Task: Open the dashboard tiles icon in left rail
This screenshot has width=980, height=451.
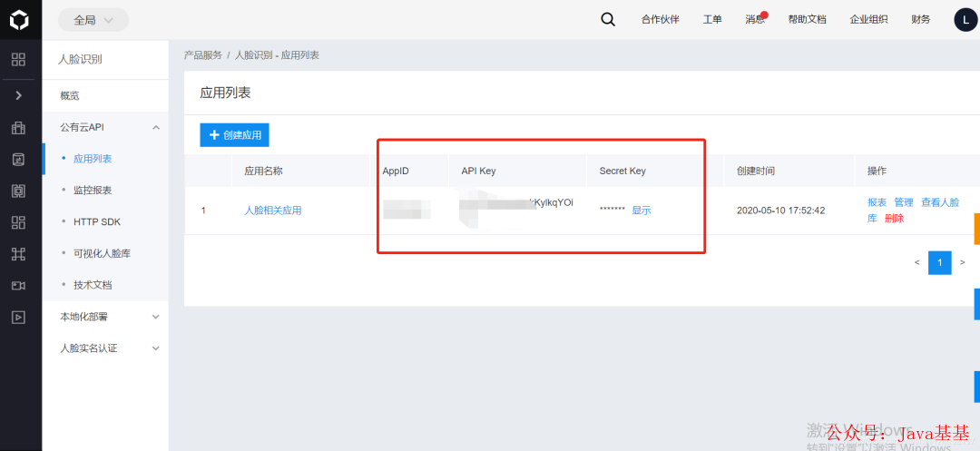Action: coord(19,222)
